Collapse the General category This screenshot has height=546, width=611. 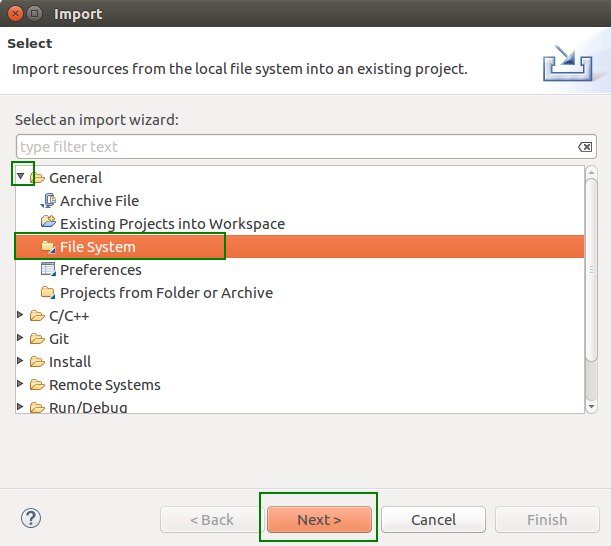pos(21,177)
